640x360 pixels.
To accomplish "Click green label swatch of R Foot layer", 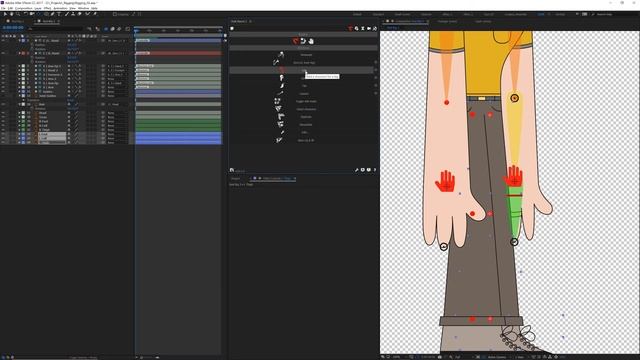I will [23, 121].
